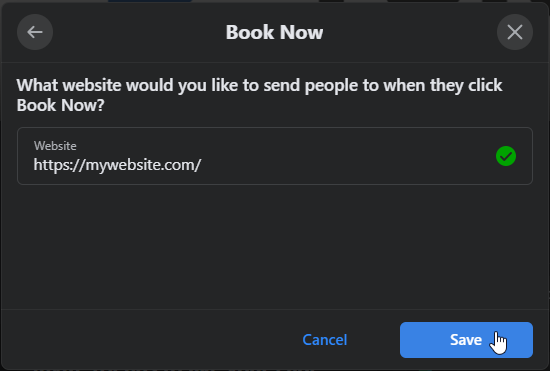
Task: Click the Book Now dialog title
Action: (x=274, y=32)
